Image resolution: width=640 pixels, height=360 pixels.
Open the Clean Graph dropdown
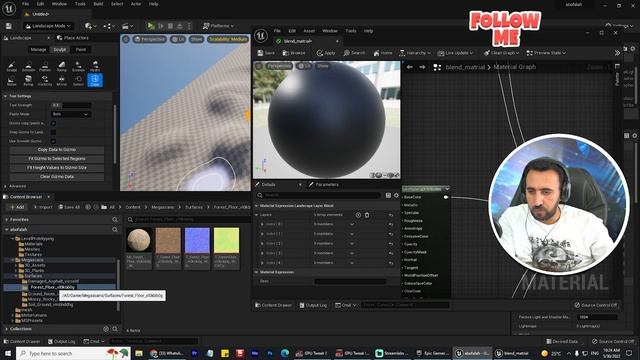coord(501,53)
